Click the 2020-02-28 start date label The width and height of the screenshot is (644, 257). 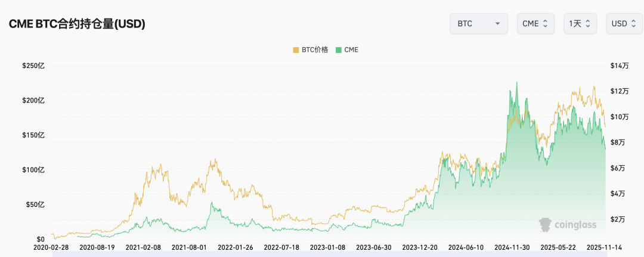[x=51, y=247]
